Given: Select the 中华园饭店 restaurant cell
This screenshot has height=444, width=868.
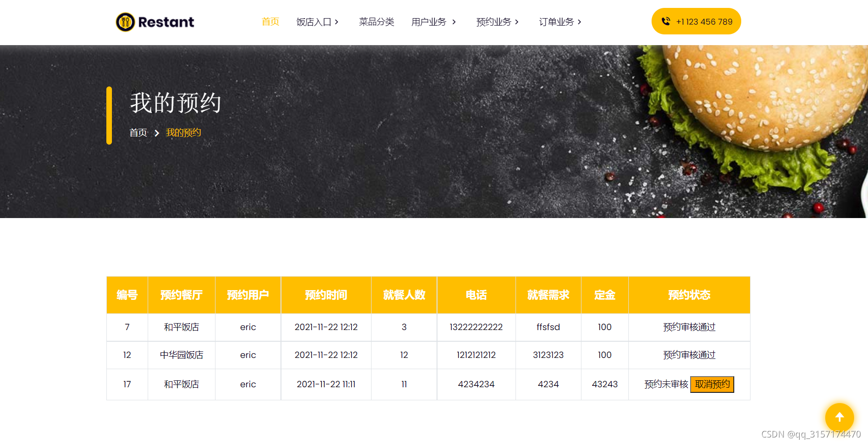Looking at the screenshot, I should pos(182,355).
